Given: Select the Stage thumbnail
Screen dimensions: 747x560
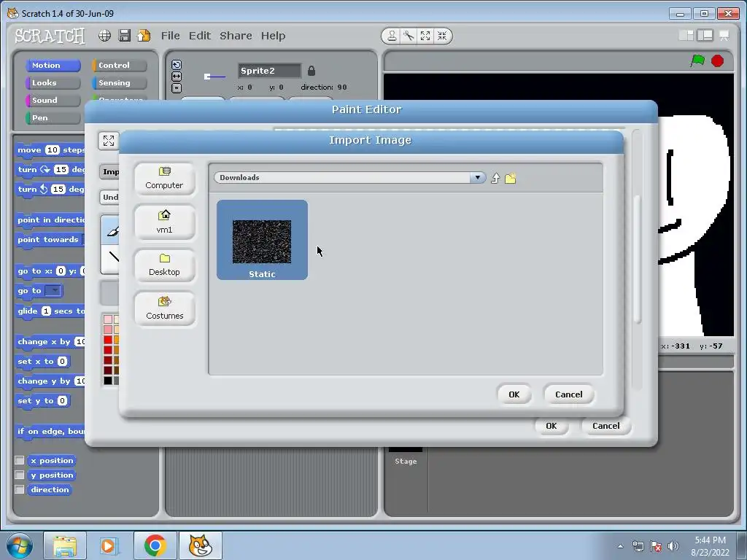Looking at the screenshot, I should (x=406, y=456).
